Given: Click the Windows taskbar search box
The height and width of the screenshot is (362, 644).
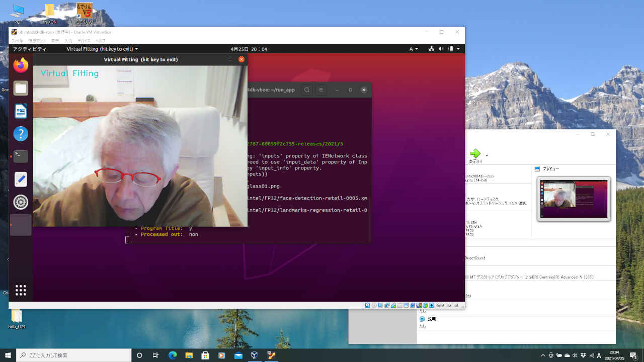Looking at the screenshot, I should tap(73, 355).
